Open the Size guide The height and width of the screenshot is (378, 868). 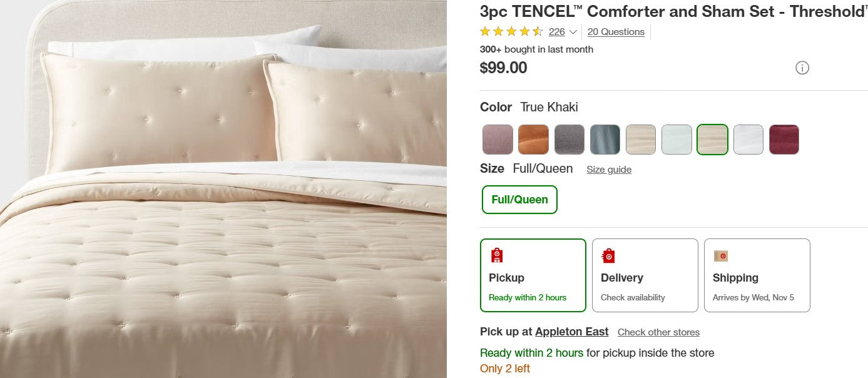click(x=608, y=169)
